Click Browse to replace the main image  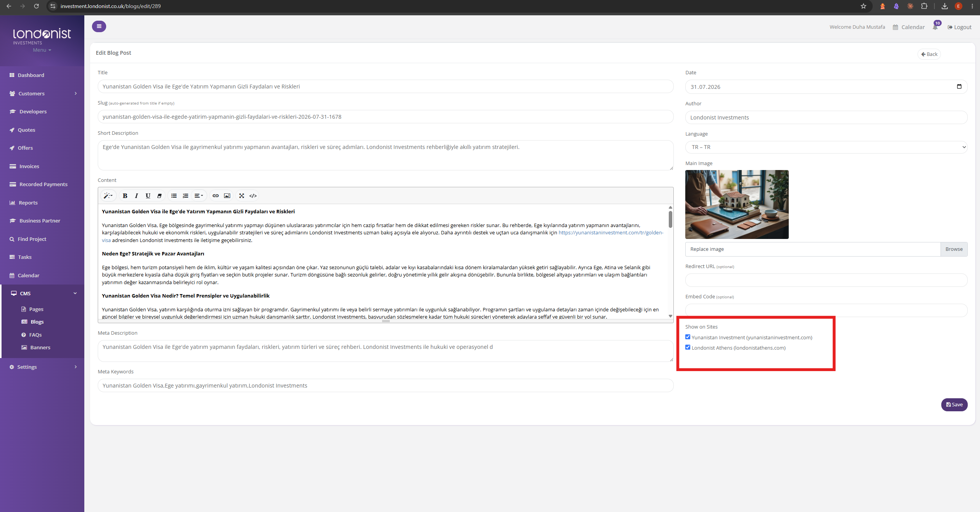pyautogui.click(x=954, y=249)
